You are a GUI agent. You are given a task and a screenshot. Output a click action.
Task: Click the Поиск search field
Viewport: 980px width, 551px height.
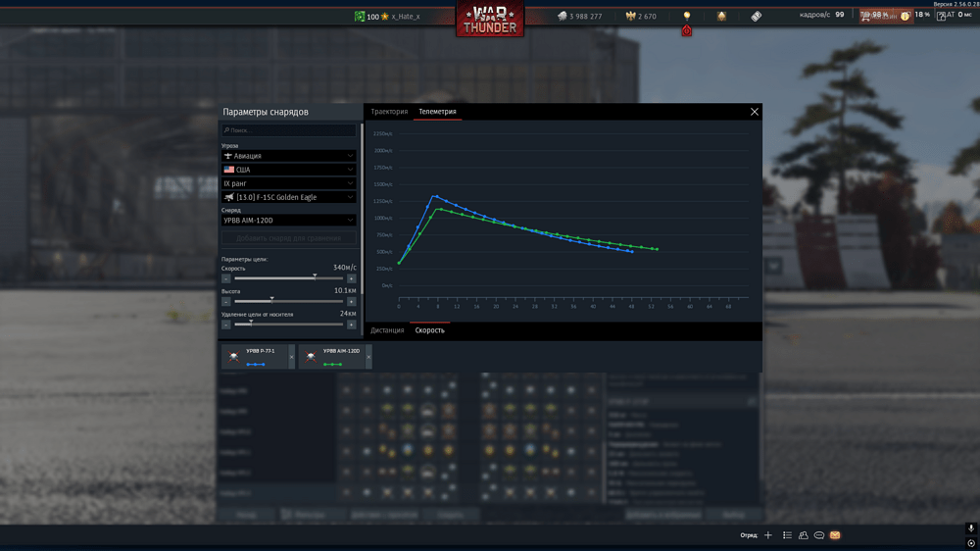tap(289, 130)
